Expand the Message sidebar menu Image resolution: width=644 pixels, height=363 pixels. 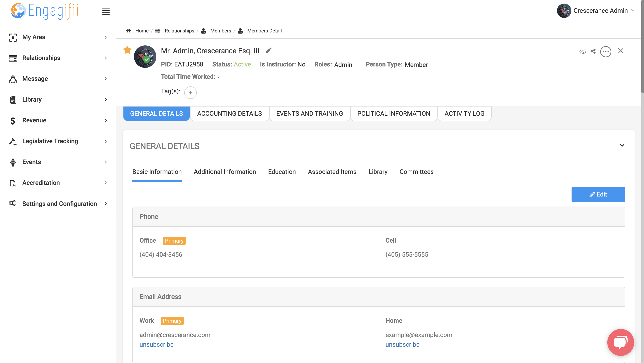click(x=58, y=79)
